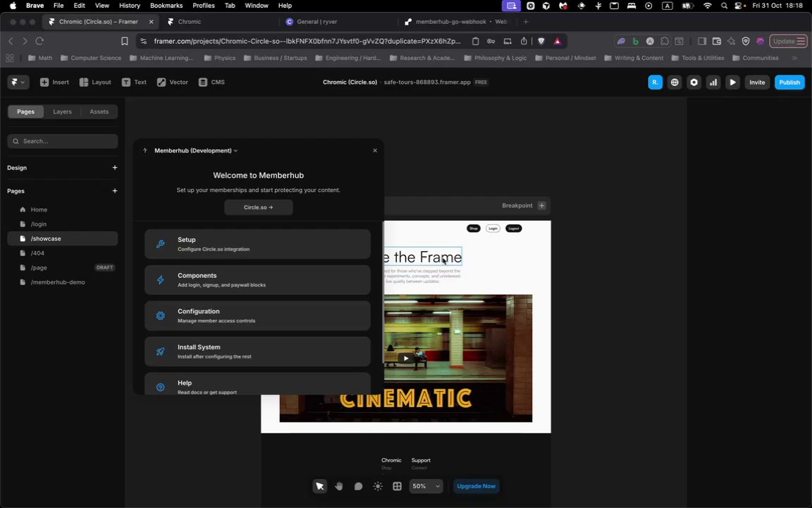Switch to the Pages tab
Viewport: 812px width, 508px height.
25,111
